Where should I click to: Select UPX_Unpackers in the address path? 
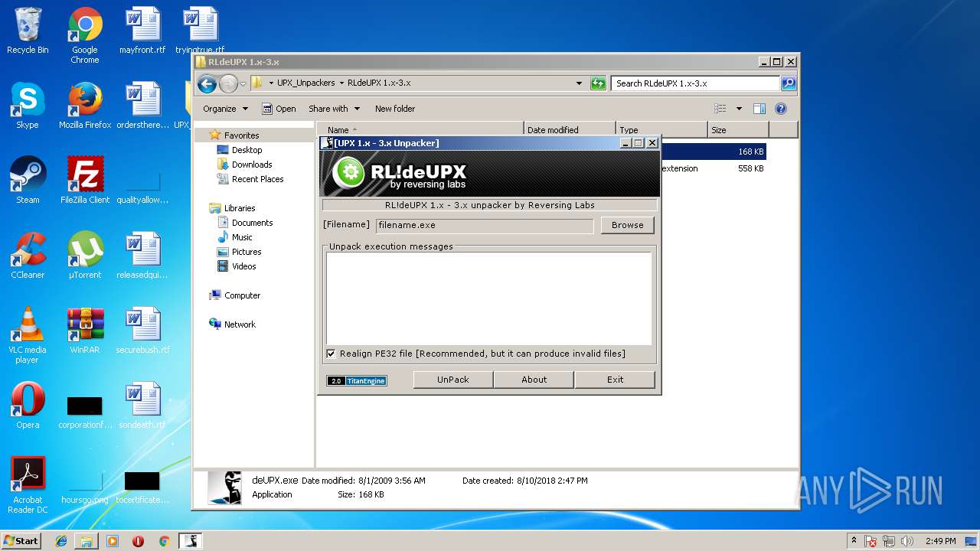click(x=305, y=83)
